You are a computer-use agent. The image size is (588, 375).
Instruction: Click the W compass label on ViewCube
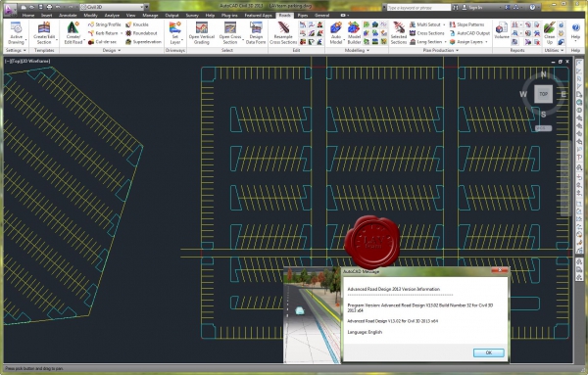[x=523, y=94]
